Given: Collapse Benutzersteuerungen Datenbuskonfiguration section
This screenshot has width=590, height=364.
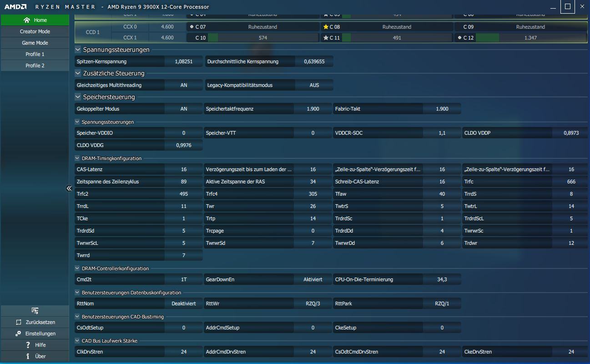Looking at the screenshot, I should click(x=77, y=293).
